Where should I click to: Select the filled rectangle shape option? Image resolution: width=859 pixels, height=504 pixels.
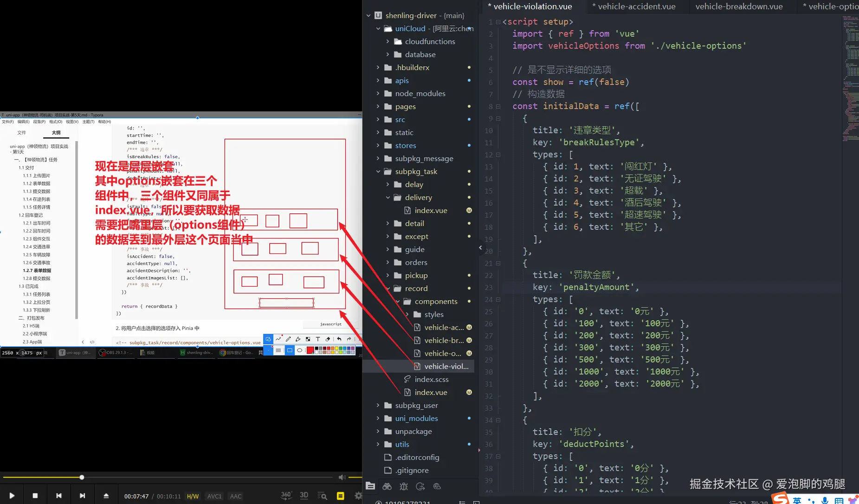click(x=278, y=350)
